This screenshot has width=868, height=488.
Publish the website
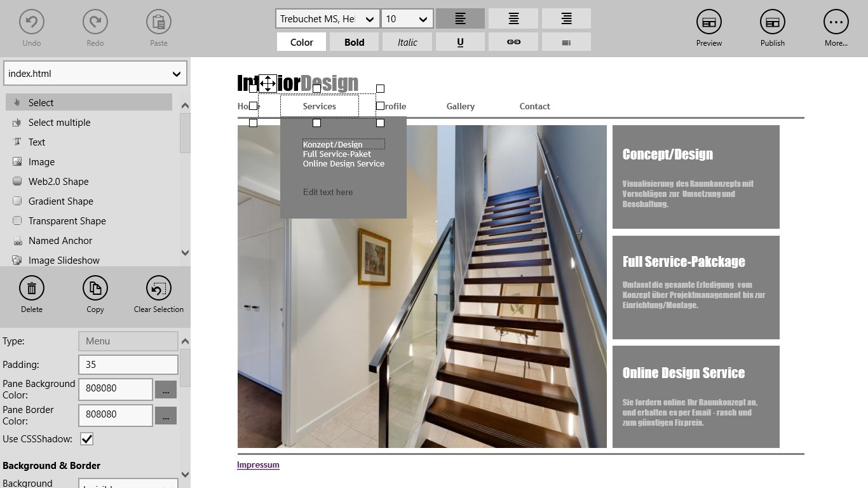772,22
